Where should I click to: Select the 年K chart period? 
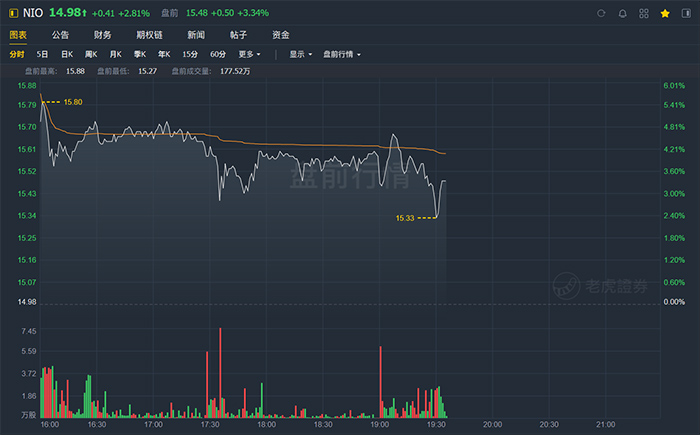tap(164, 54)
